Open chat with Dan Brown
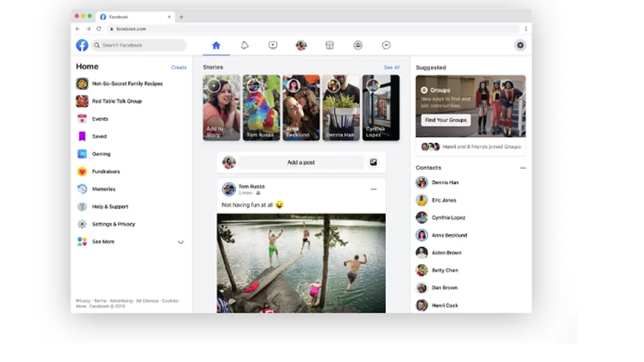The height and width of the screenshot is (362, 644). click(x=437, y=287)
